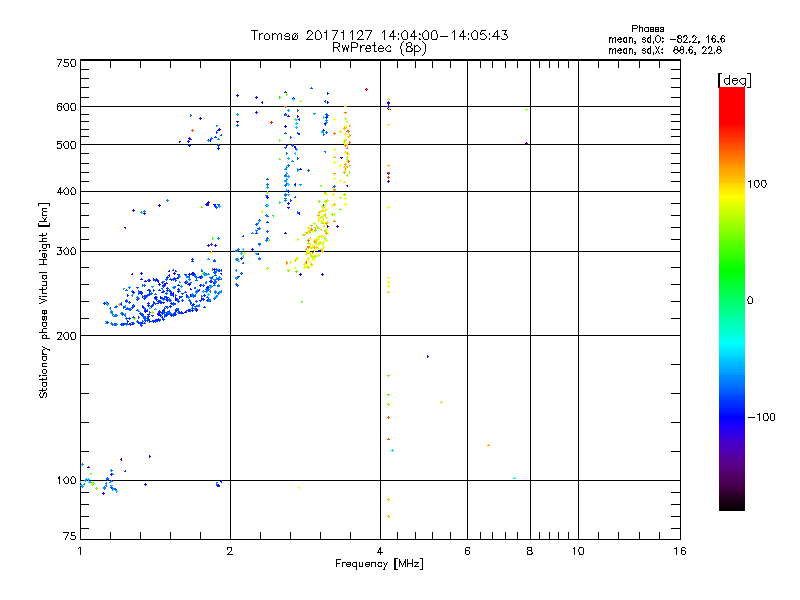Click the y-axis '300' tick label

(67, 251)
